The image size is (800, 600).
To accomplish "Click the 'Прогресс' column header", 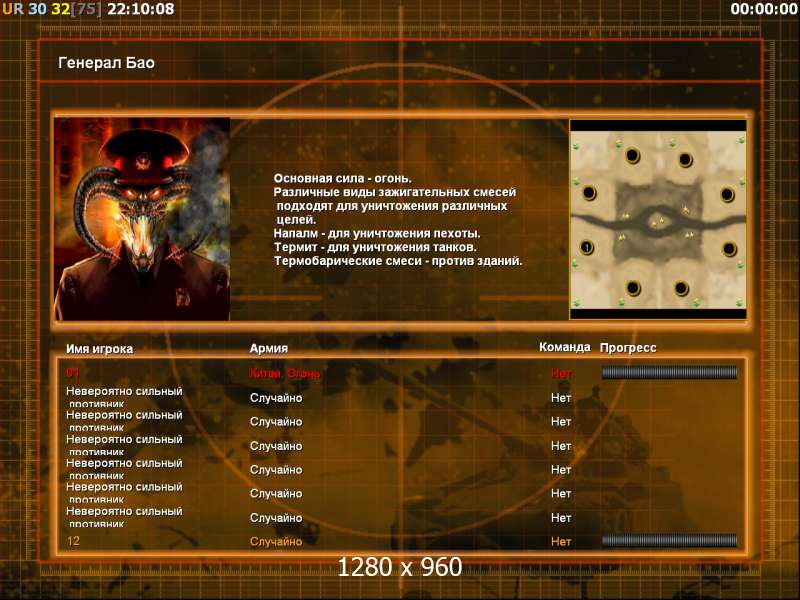I will pyautogui.click(x=628, y=348).
